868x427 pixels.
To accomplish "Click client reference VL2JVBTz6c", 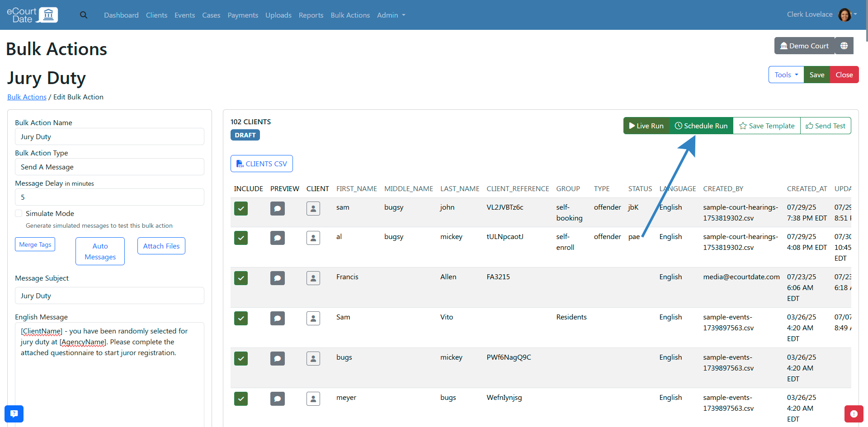I will tap(505, 207).
